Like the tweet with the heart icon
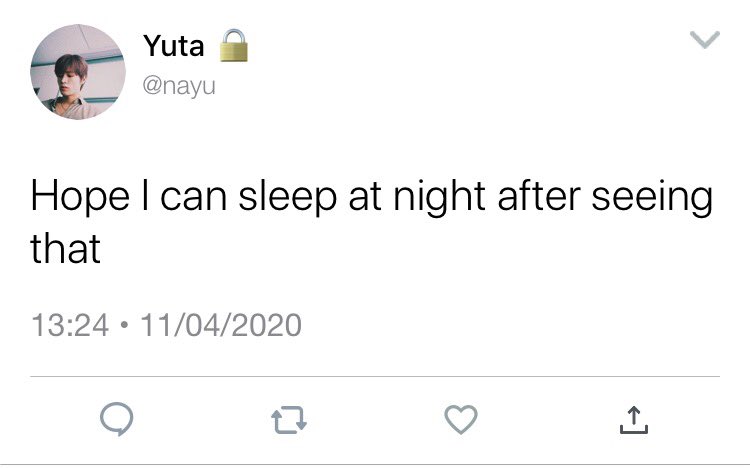Image resolution: width=750 pixels, height=468 pixels. click(461, 419)
